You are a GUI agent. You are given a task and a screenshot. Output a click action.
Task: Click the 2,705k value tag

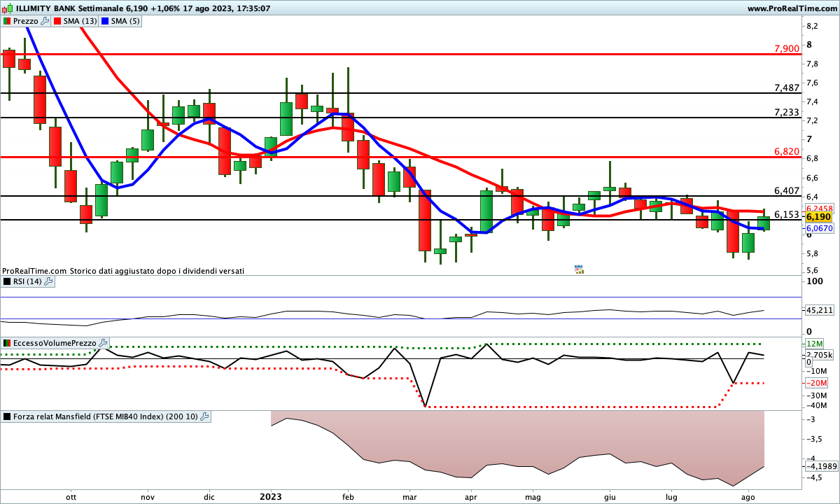click(x=819, y=355)
